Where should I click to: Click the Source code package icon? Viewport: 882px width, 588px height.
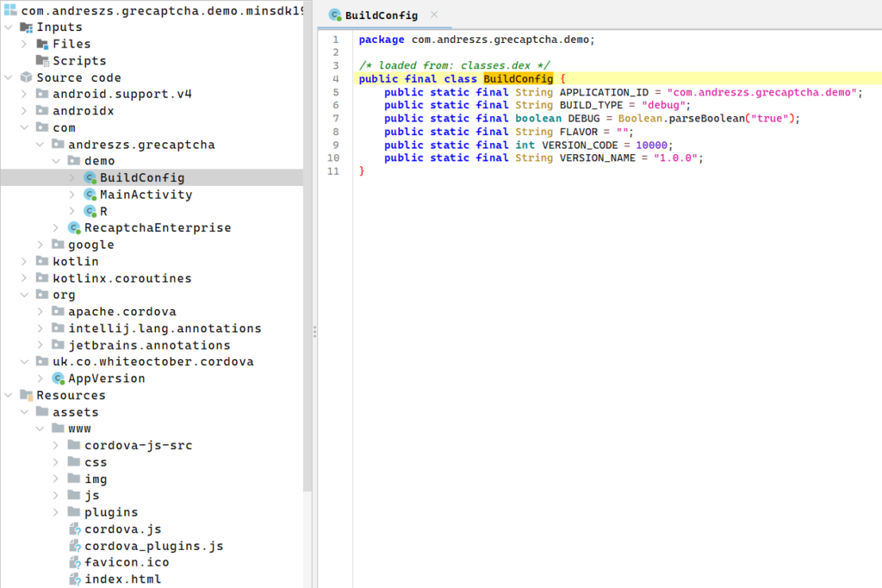[x=27, y=77]
